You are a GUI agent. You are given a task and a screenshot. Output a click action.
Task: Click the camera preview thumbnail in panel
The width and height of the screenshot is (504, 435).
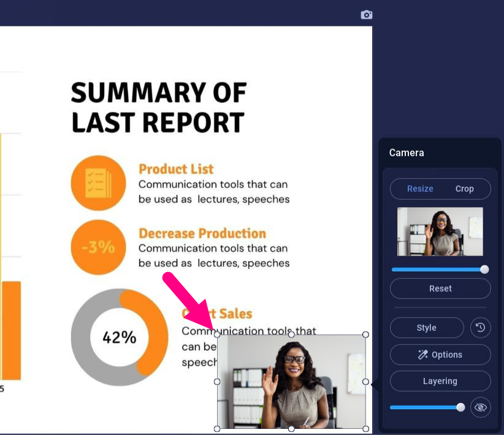point(440,232)
